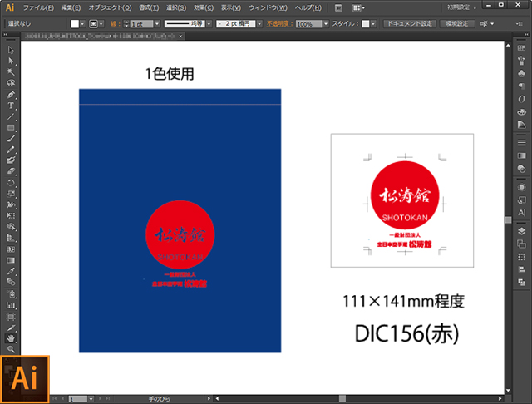The width and height of the screenshot is (532, 404).
Task: Open the ファイル menu
Action: coord(38,7)
